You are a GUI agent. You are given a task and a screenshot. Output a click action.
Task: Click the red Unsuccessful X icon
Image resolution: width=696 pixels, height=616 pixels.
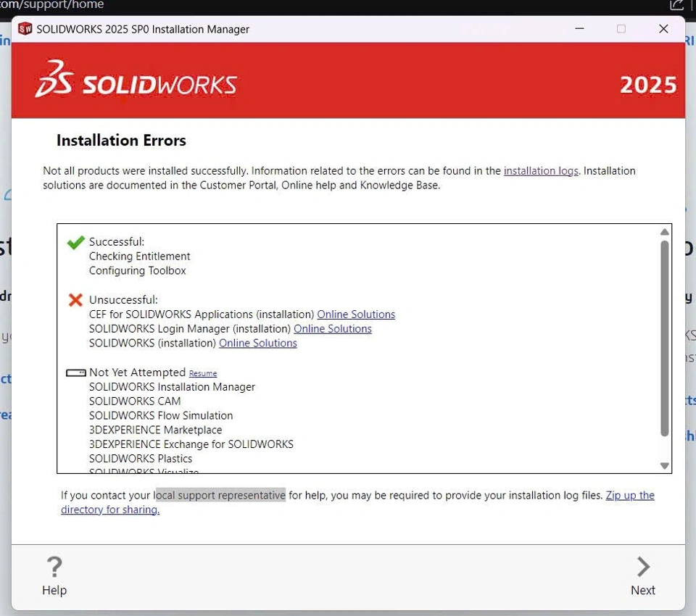(75, 300)
